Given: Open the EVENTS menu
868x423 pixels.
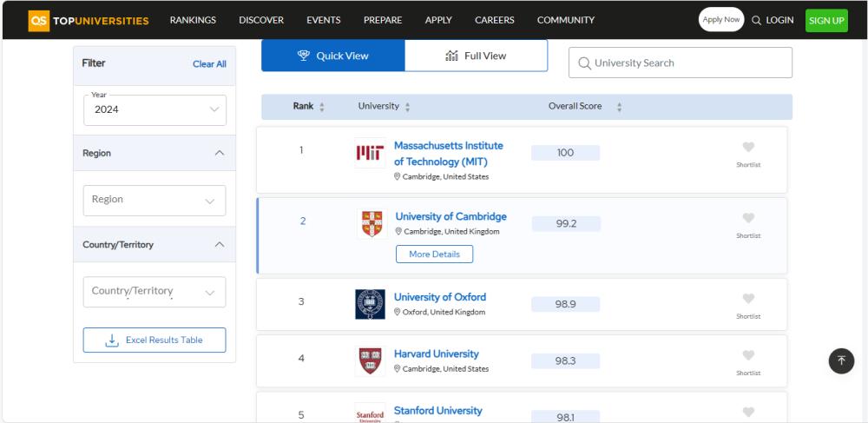Looking at the screenshot, I should point(323,20).
